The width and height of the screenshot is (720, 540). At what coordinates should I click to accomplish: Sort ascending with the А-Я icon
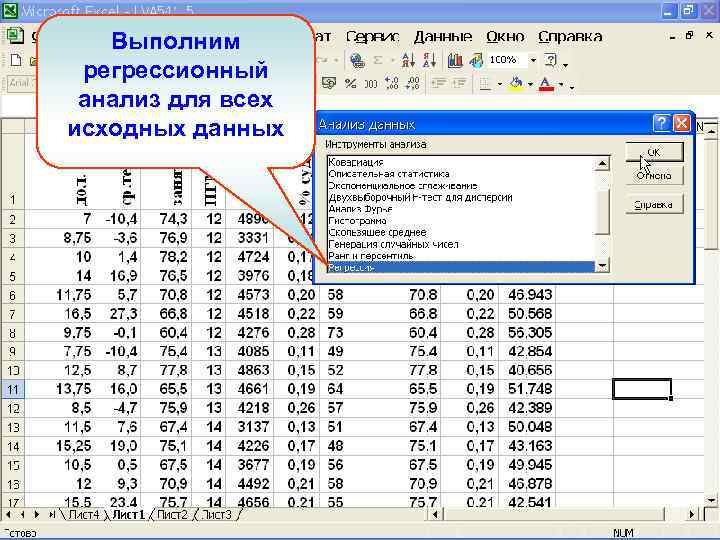click(x=408, y=60)
